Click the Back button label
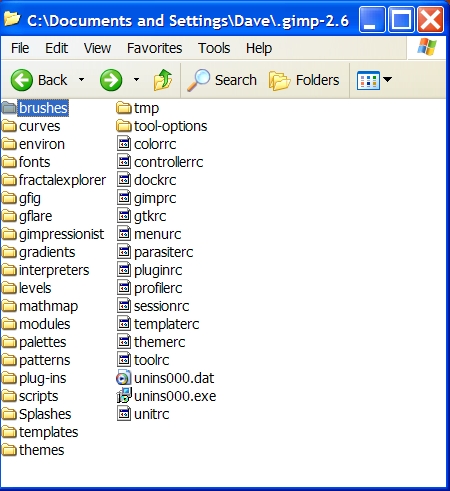This screenshot has height=491, width=450. (x=53, y=80)
